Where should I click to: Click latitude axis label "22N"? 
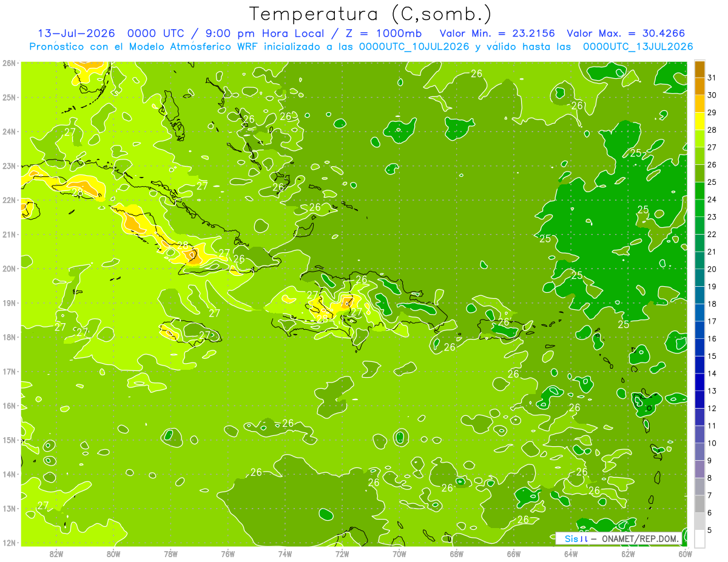(8, 200)
